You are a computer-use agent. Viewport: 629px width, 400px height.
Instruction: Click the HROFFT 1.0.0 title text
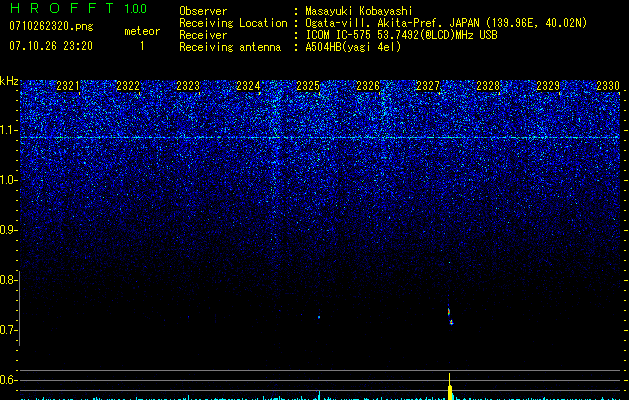coord(78,8)
